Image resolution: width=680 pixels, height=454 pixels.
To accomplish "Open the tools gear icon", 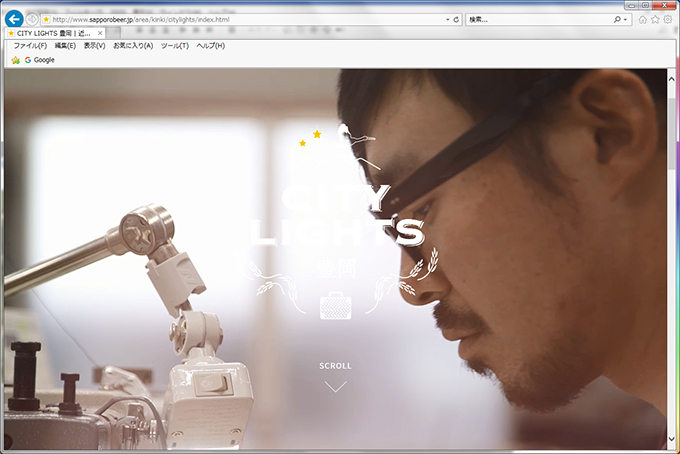I will click(x=668, y=20).
